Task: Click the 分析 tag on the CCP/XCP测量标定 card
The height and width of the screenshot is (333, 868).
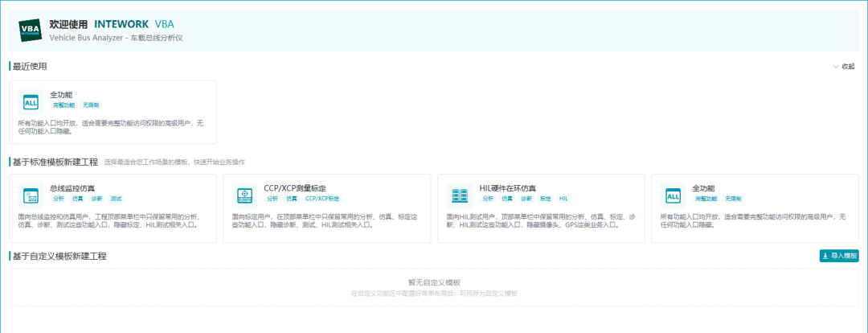Action: (272, 199)
